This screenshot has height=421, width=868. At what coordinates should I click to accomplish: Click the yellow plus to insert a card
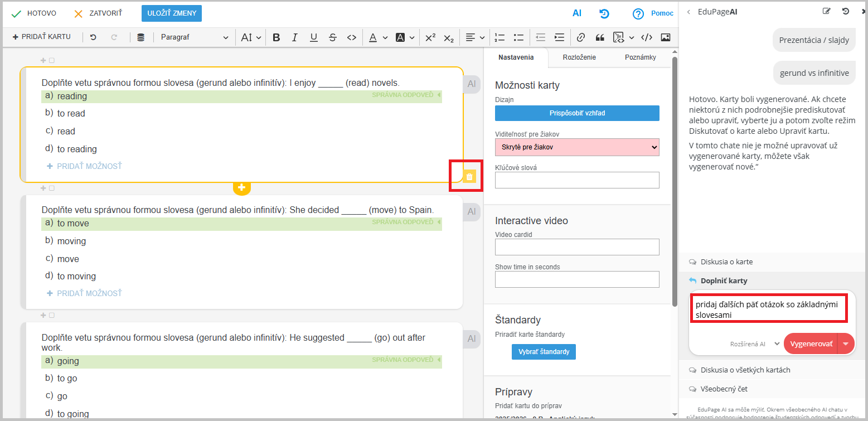point(241,188)
